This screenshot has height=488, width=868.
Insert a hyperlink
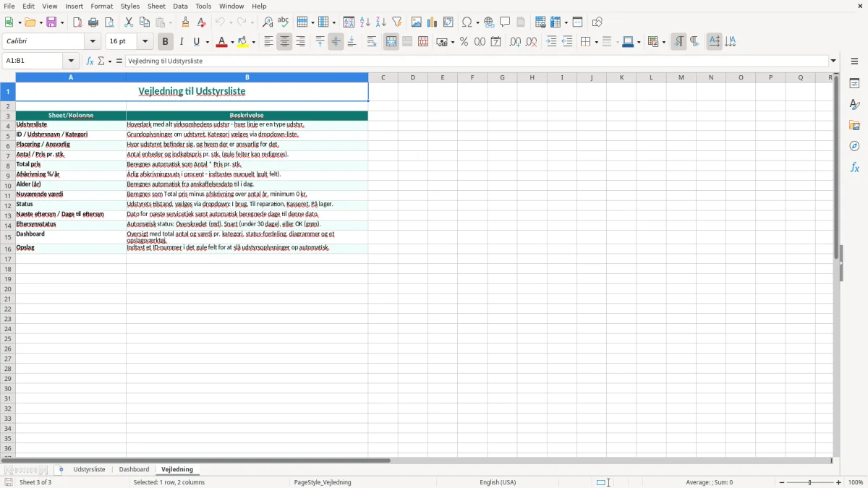pos(490,22)
